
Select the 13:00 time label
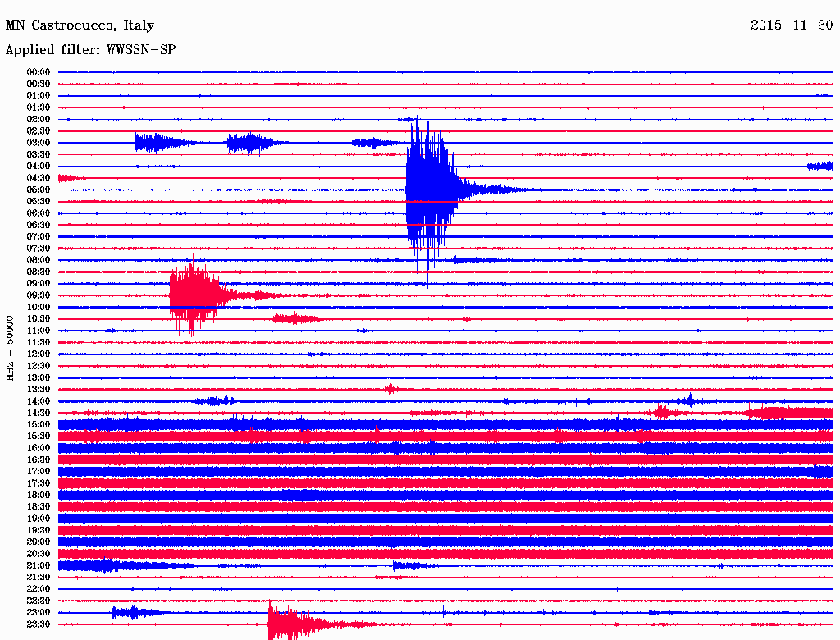click(39, 378)
